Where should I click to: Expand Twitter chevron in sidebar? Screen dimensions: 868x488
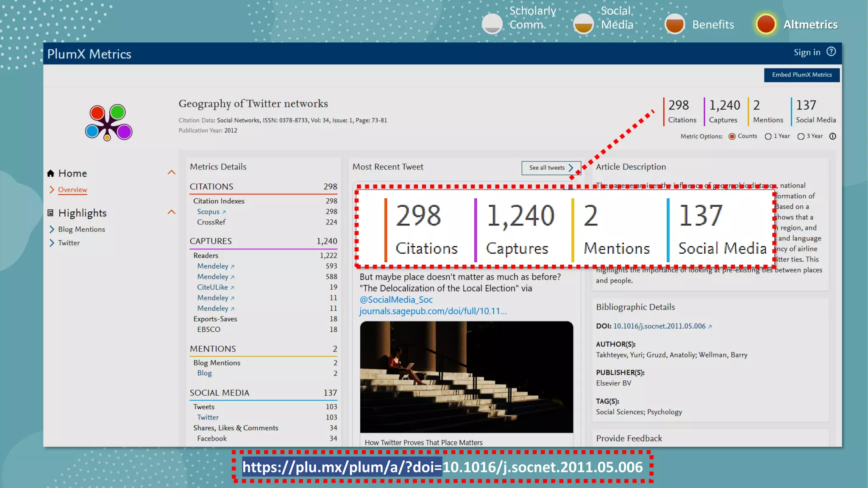(x=52, y=243)
